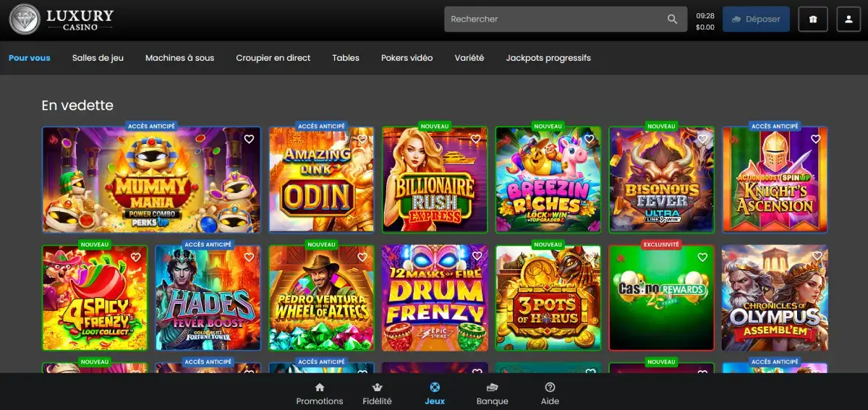Favorite the Mummy Mania game heart
The height and width of the screenshot is (410, 868).
coord(249,139)
